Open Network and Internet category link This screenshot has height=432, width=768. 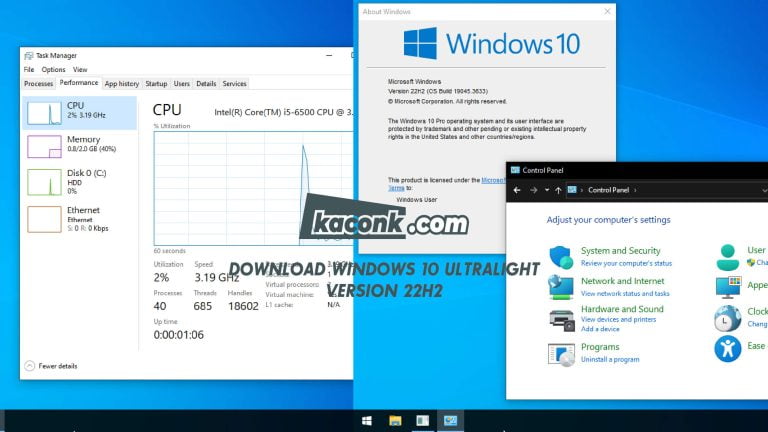[x=623, y=281]
